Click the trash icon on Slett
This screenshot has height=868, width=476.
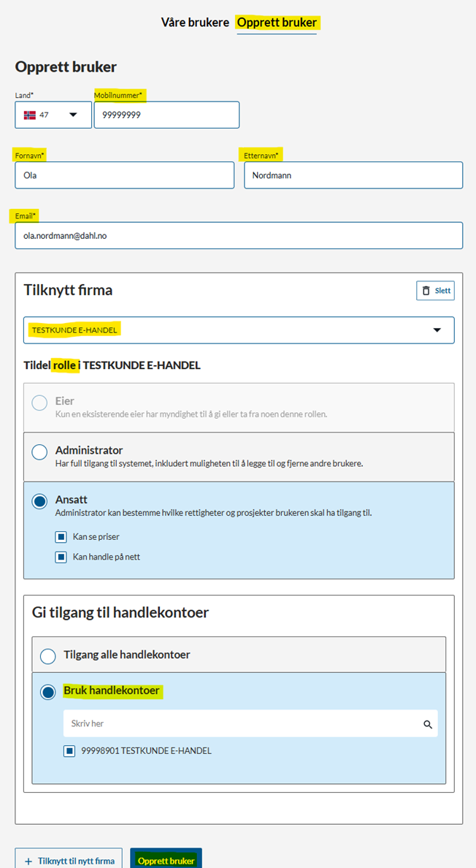pos(426,291)
